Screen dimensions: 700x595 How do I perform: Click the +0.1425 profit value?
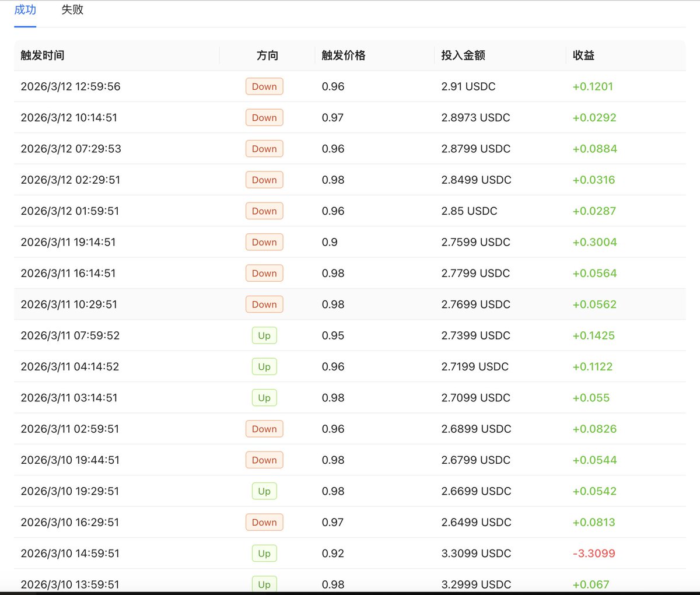pyautogui.click(x=594, y=335)
